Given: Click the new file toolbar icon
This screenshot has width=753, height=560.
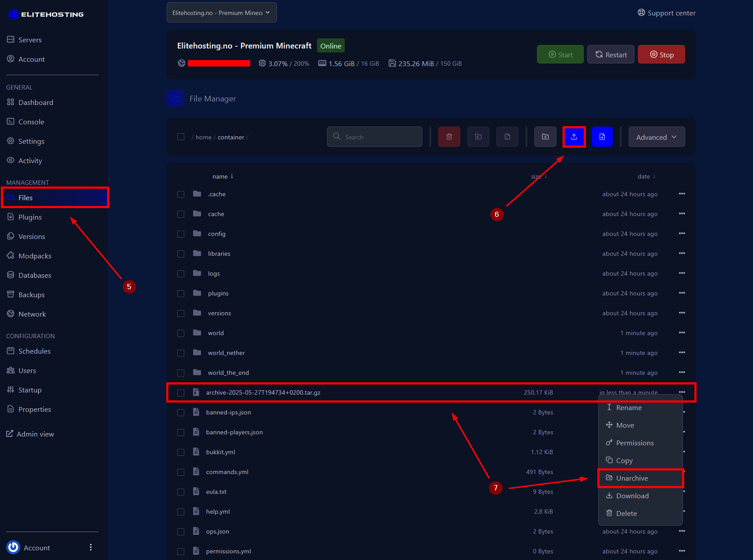Looking at the screenshot, I should [x=602, y=137].
